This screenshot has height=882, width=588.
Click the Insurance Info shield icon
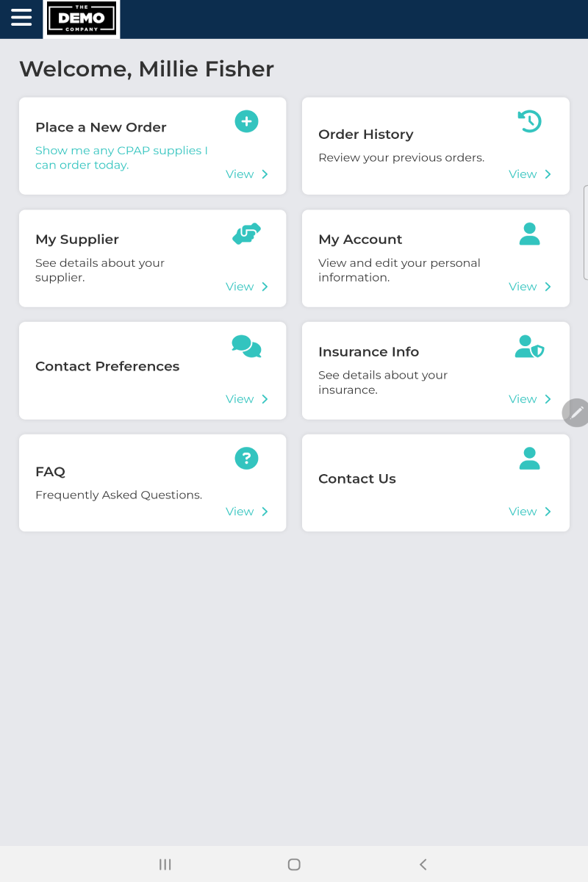point(529,346)
